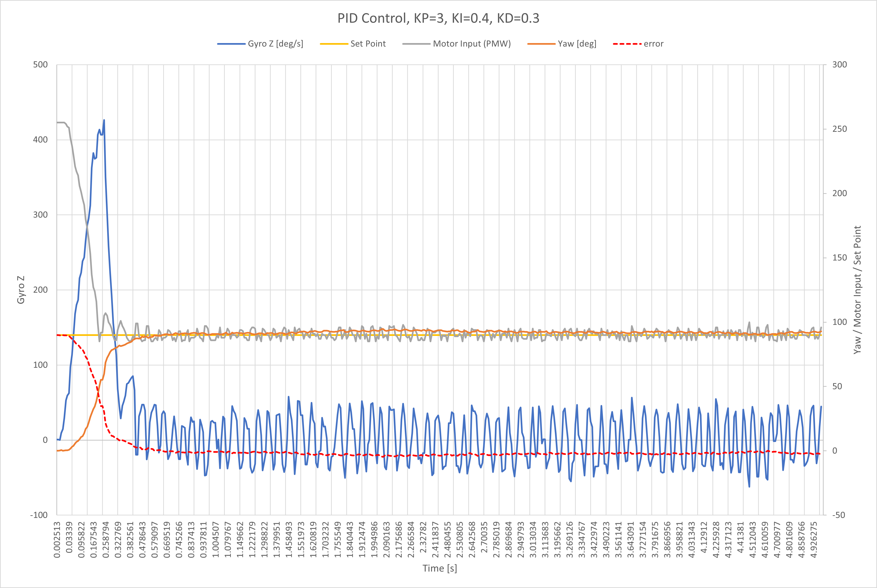The image size is (877, 588).
Task: Click the yellow Set Point legend line sample
Action: pos(334,44)
